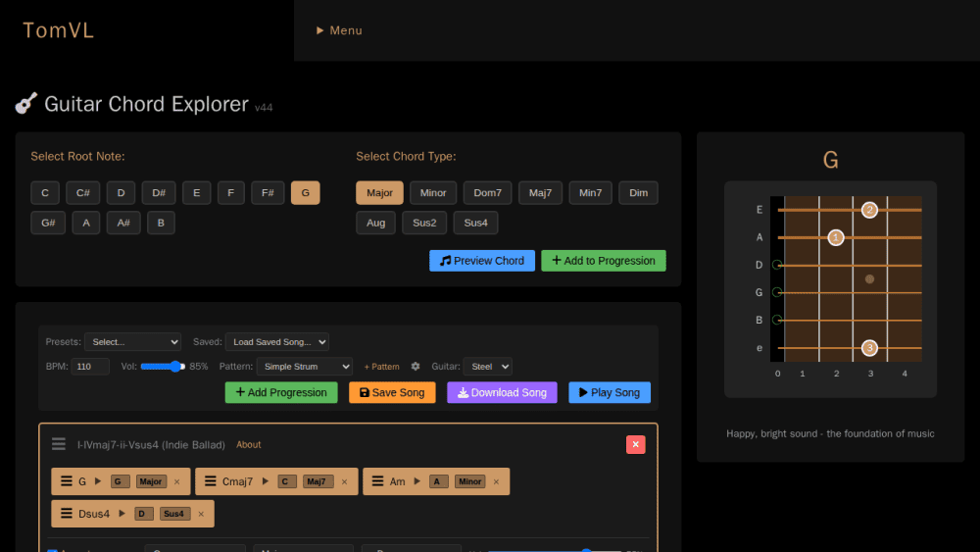Pick the Aug chord type
This screenshot has height=552, width=980.
tap(375, 223)
